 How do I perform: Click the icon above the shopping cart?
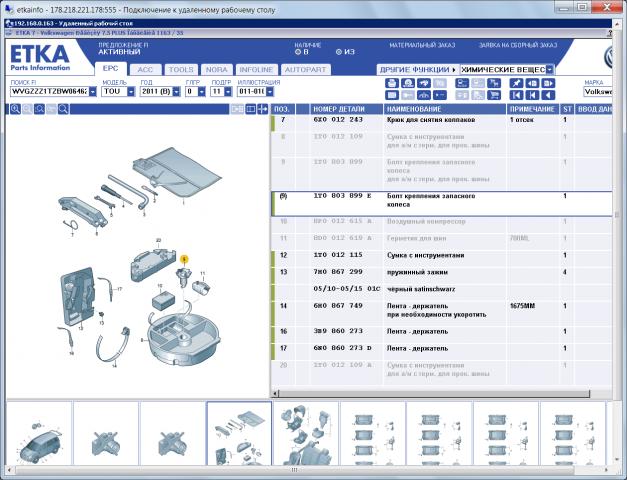[494, 83]
